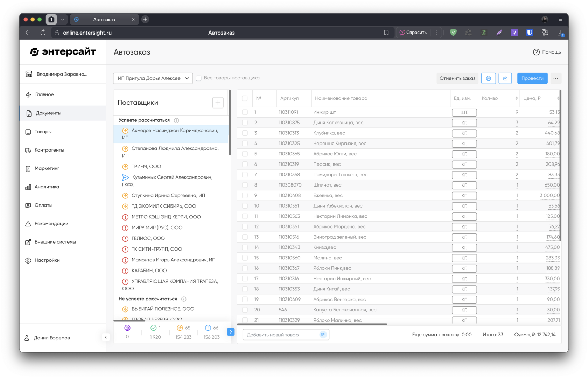
Task: Click the arrow icon next to Кузьминых Сергей
Action: coord(125,177)
